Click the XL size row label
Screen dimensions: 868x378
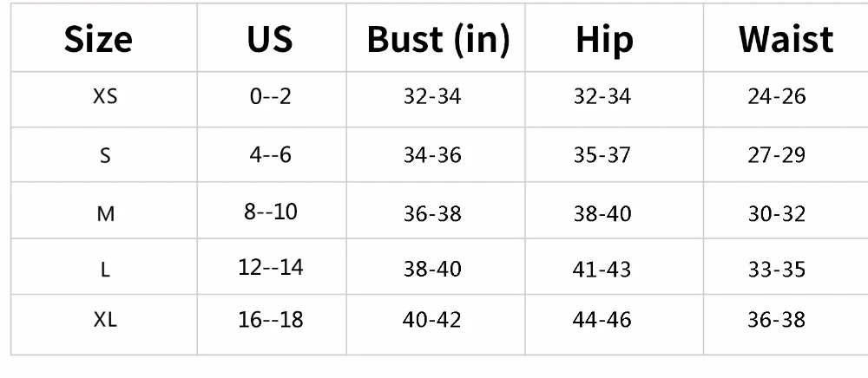coord(105,319)
